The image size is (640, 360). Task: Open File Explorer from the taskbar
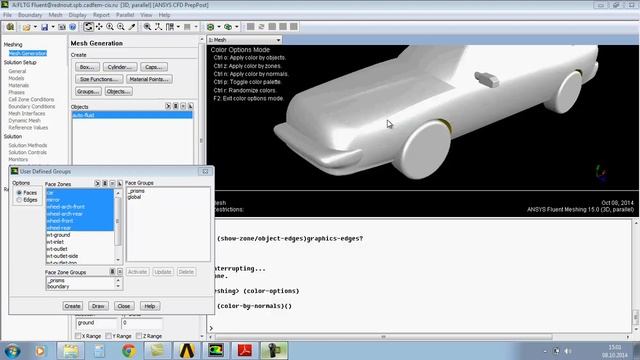click(71, 350)
